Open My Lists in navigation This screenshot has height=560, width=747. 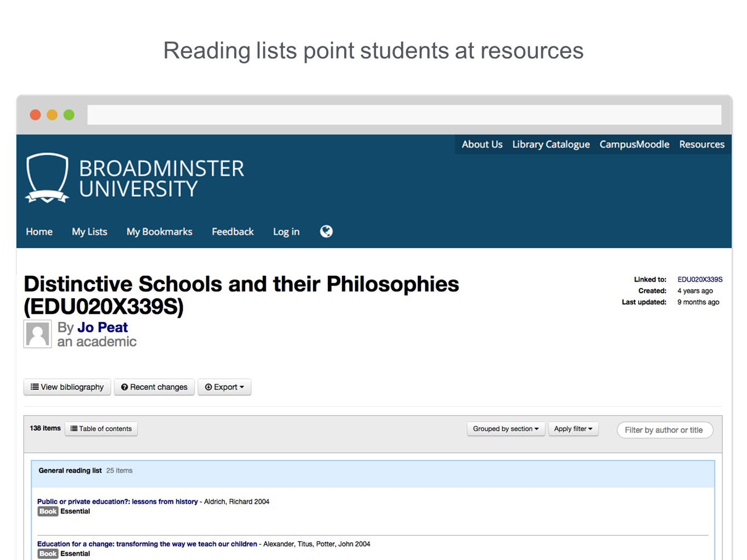pos(90,232)
